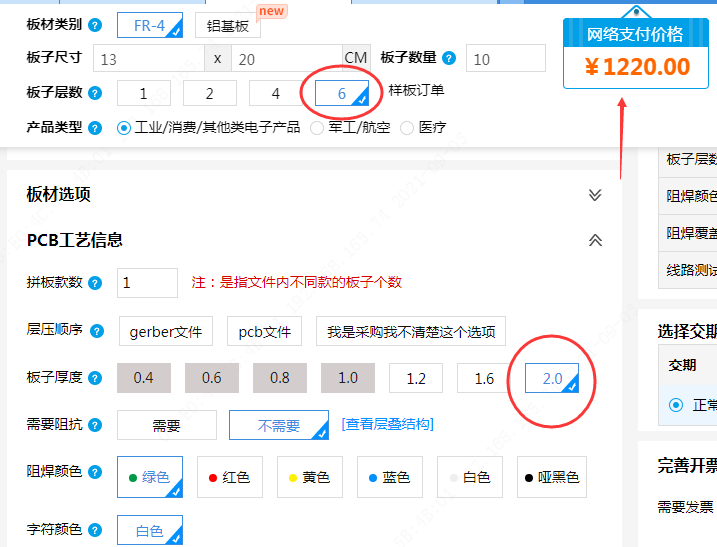Open help tooltip for 产品类型
Screen dimensions: 717x547
pos(95,128)
